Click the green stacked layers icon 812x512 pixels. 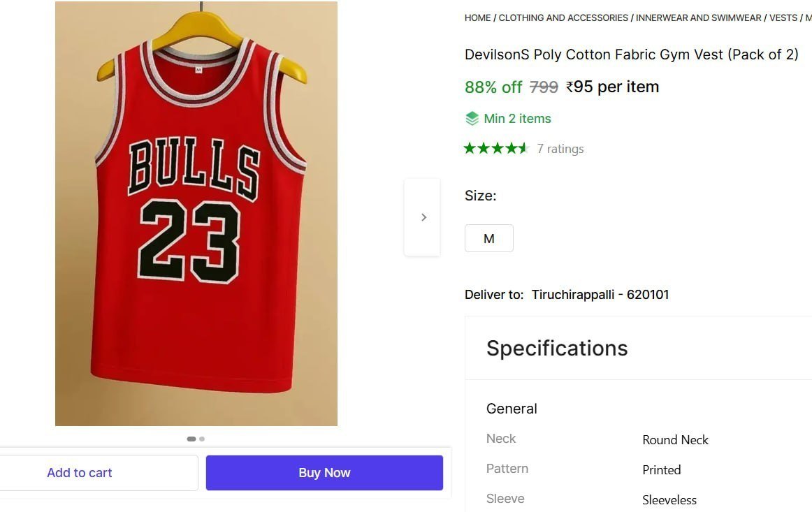tap(472, 119)
